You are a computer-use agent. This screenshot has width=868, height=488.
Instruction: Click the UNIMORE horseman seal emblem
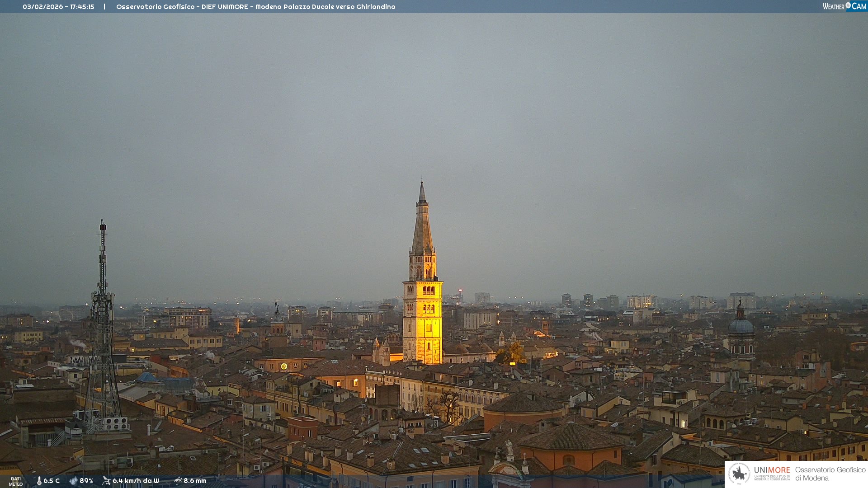[739, 474]
